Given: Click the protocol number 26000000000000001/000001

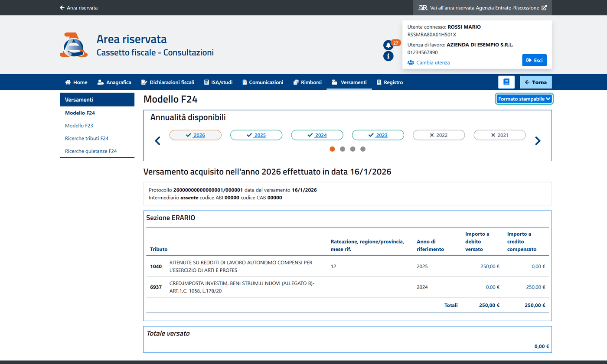Looking at the screenshot, I should click(208, 190).
